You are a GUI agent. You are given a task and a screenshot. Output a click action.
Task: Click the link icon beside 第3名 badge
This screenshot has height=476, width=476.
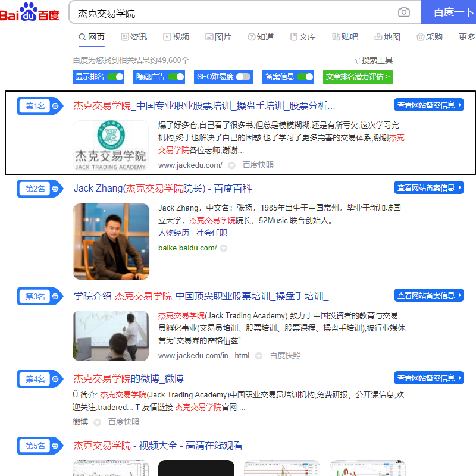pyautogui.click(x=55, y=296)
